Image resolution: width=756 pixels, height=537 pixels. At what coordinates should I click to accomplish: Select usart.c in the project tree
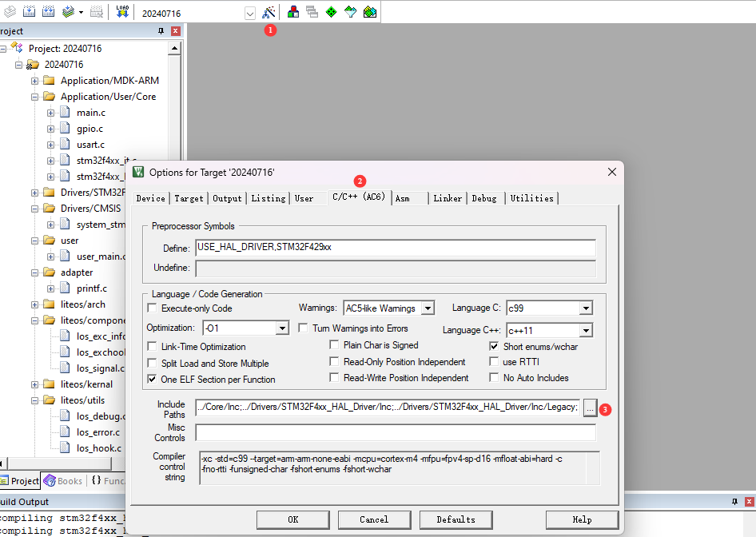pyautogui.click(x=90, y=145)
